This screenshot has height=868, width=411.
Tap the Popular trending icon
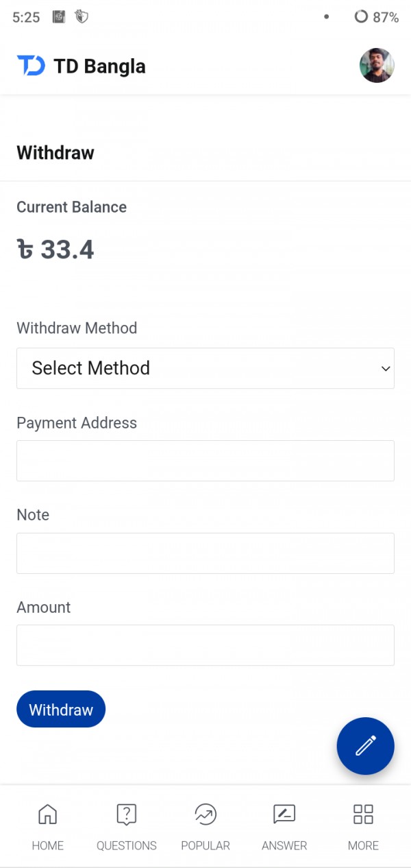(206, 815)
